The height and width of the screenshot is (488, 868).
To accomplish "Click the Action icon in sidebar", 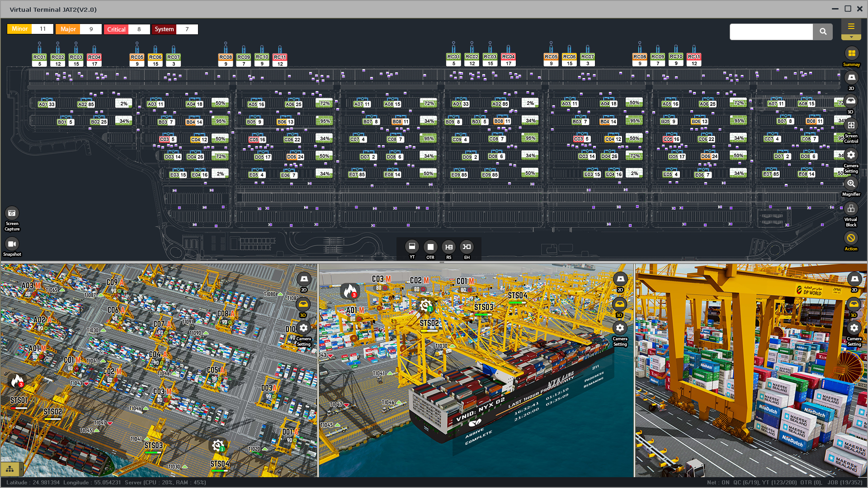I will tap(851, 238).
